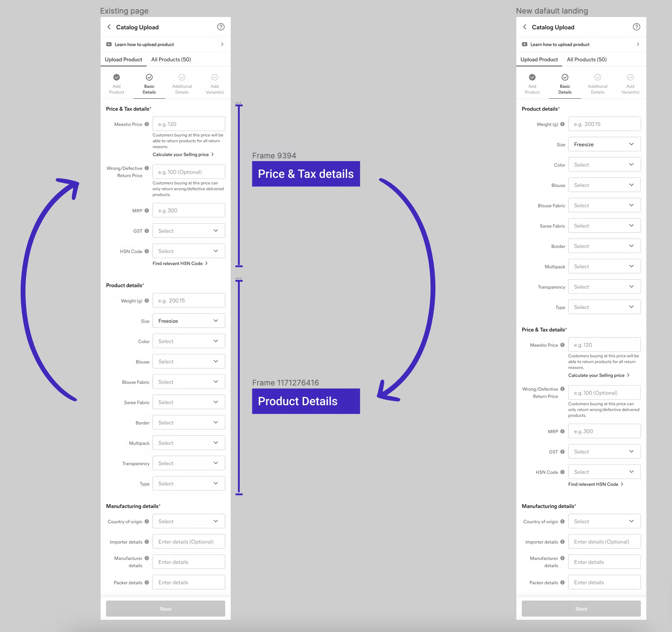The image size is (672, 632).
Task: Expand Country of origin dropdown in New landing
Action: click(x=604, y=521)
